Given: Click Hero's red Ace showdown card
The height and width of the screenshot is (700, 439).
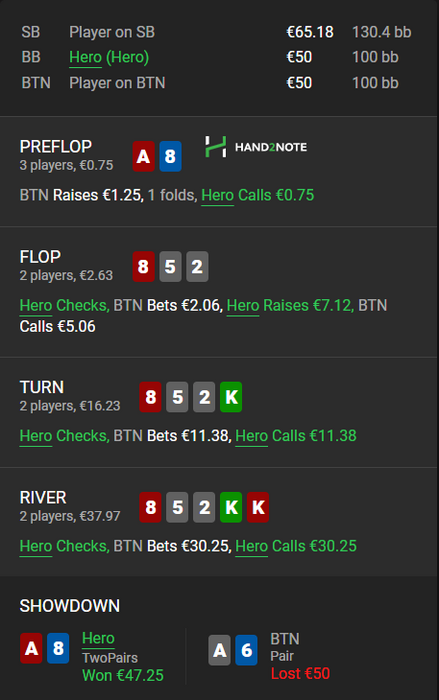Looking at the screenshot, I should pos(31,648).
